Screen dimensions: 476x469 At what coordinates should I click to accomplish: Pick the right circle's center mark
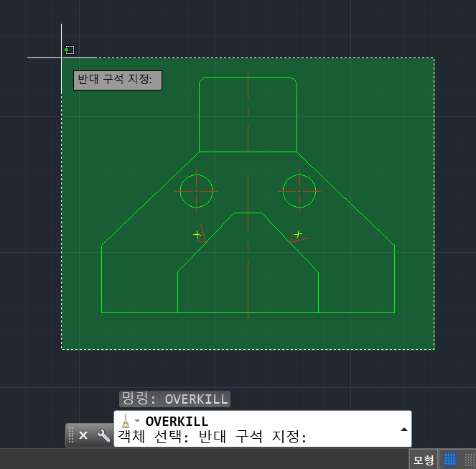[299, 191]
